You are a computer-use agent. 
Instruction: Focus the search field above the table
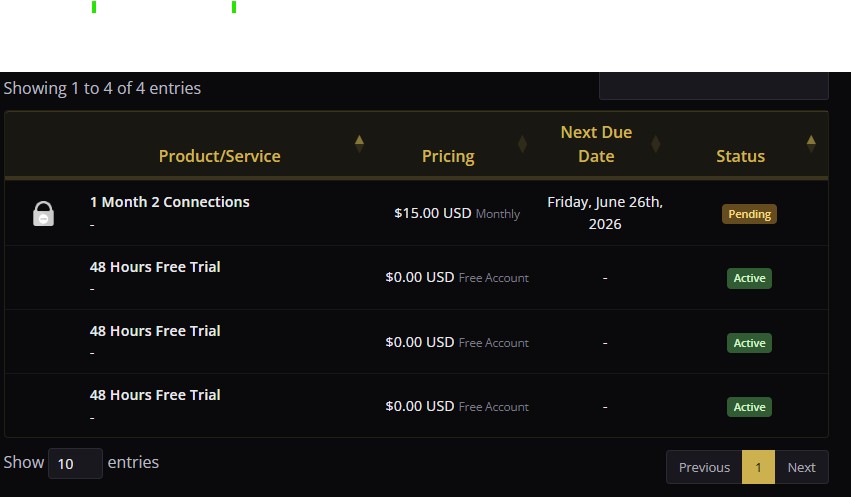(x=714, y=86)
